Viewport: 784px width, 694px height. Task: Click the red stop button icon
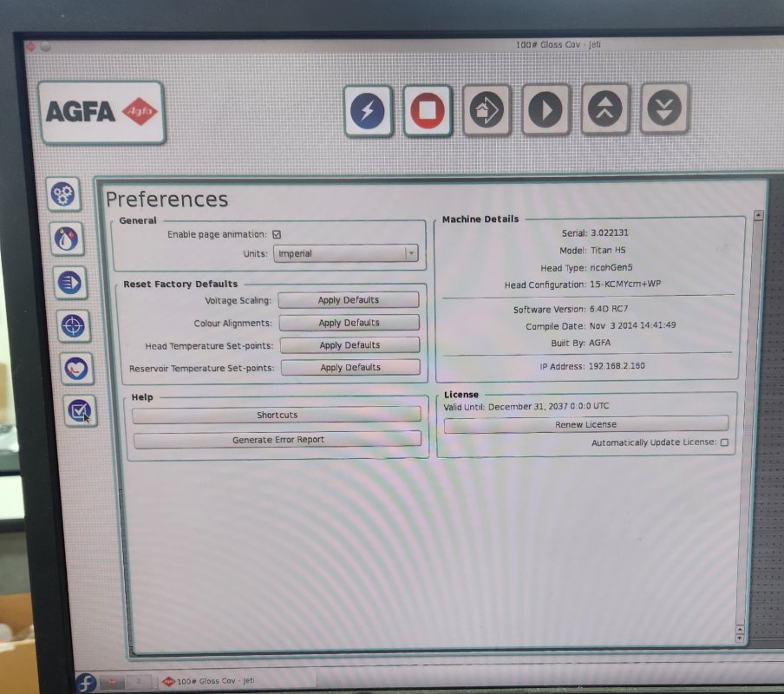427,110
